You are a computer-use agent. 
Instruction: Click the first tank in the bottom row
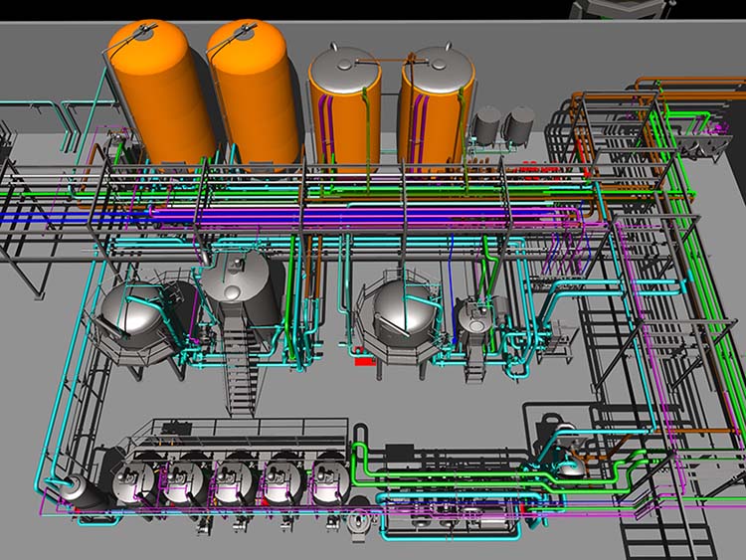coord(132,482)
